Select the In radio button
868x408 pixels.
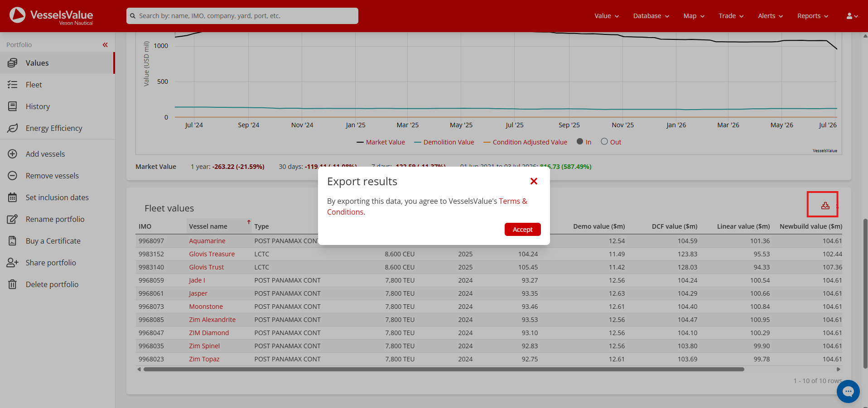580,142
